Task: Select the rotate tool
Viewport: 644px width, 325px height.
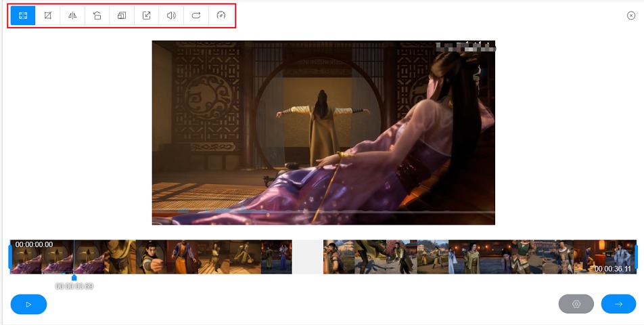Action: point(97,16)
